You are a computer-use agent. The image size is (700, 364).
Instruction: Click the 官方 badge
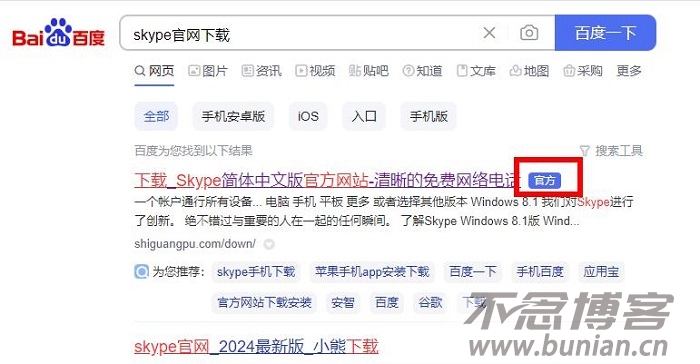tap(545, 180)
